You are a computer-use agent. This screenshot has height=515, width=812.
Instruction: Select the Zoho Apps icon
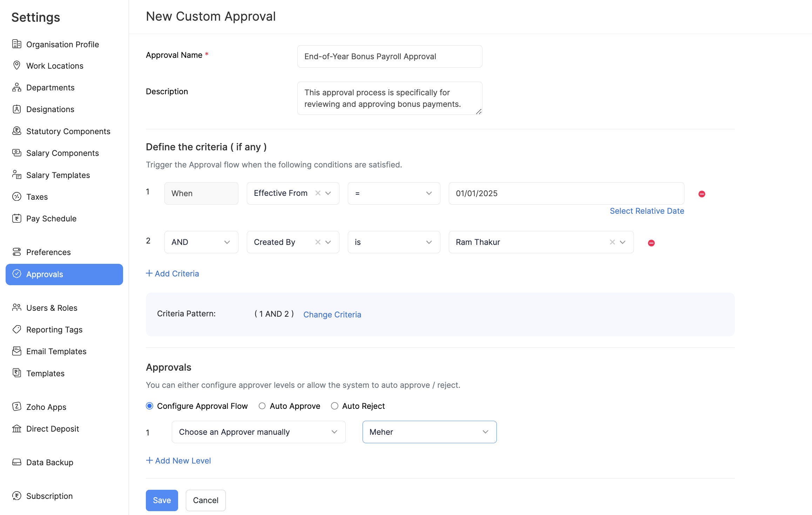coord(17,407)
